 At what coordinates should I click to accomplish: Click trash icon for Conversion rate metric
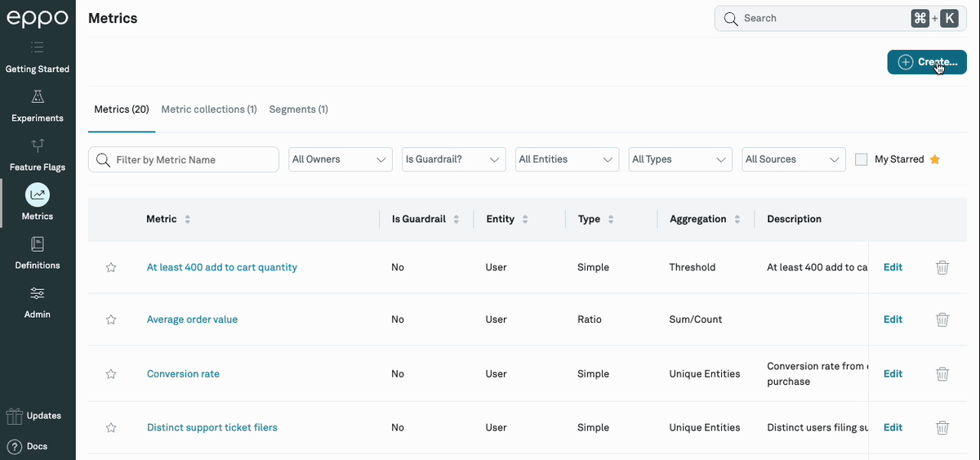[x=942, y=373]
